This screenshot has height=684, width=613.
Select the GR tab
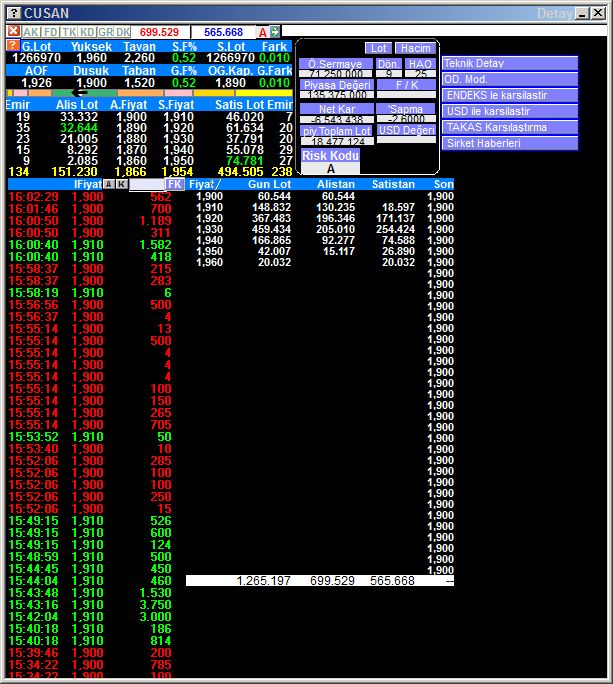(106, 32)
